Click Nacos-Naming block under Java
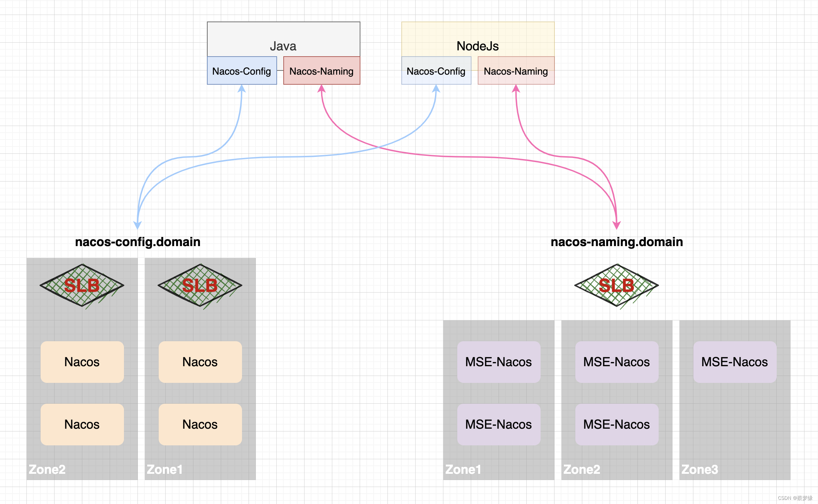The image size is (818, 504). pos(322,70)
